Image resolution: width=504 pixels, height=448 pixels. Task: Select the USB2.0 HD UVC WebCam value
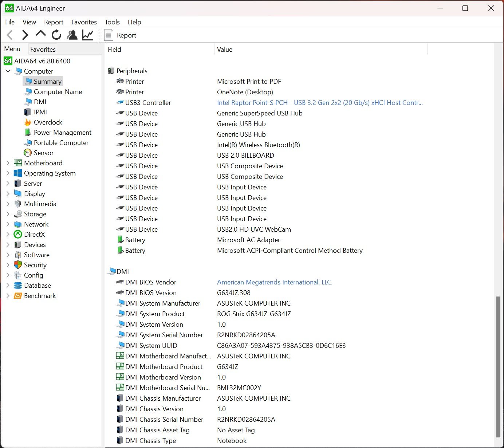click(x=254, y=229)
